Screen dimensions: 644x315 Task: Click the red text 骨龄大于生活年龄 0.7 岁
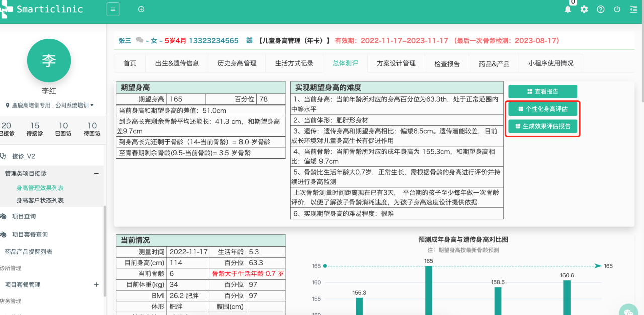pos(248,274)
